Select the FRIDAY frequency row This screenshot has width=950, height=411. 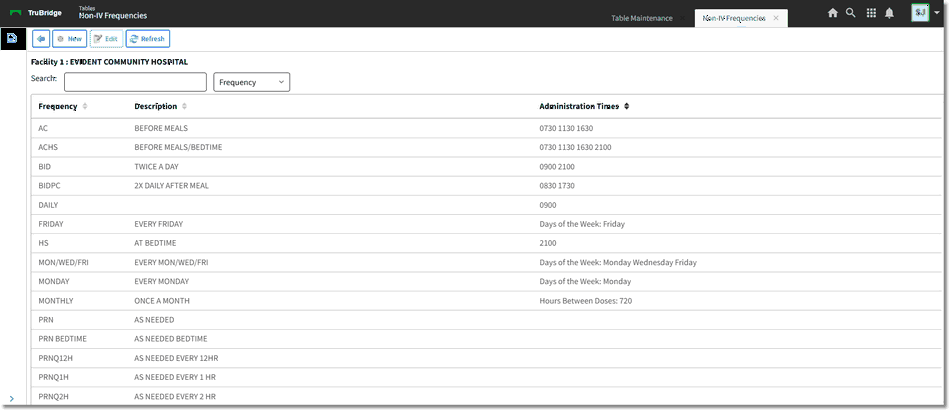click(x=487, y=224)
